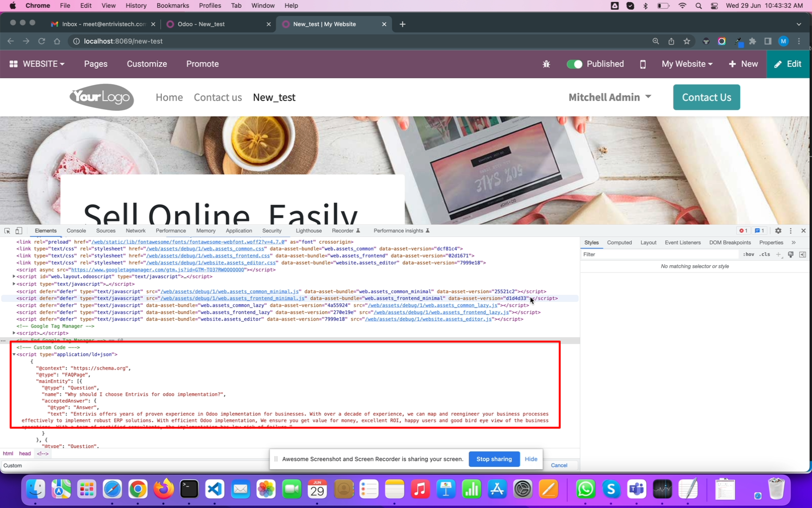Click the browser home icon
The width and height of the screenshot is (812, 508).
pyautogui.click(x=57, y=41)
